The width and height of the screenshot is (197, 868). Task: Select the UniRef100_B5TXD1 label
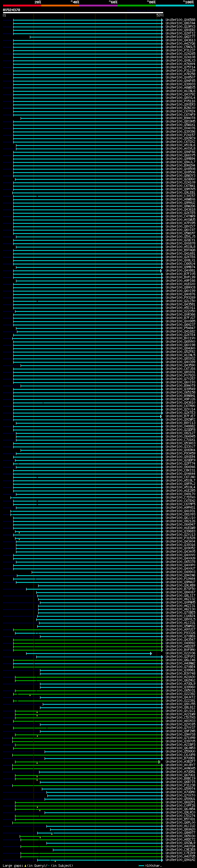(x=180, y=819)
